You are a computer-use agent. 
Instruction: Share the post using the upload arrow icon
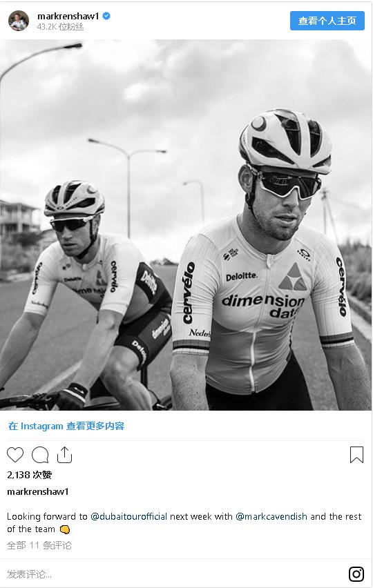coord(64,455)
